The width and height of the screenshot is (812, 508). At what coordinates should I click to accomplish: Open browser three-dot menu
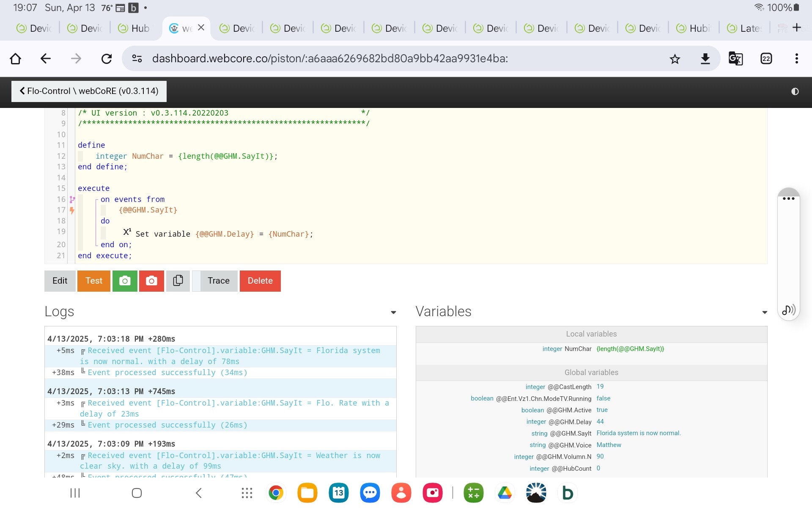[x=797, y=58]
